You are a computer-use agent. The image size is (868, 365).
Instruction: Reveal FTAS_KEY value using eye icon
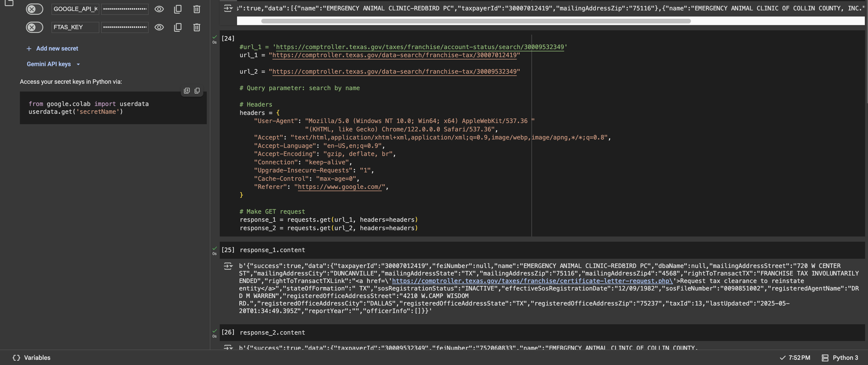tap(159, 27)
